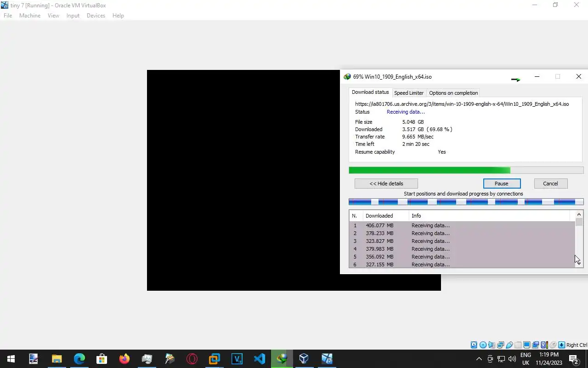The image size is (588, 368).
Task: Select connection row with 323.827 MB
Action: point(462,241)
